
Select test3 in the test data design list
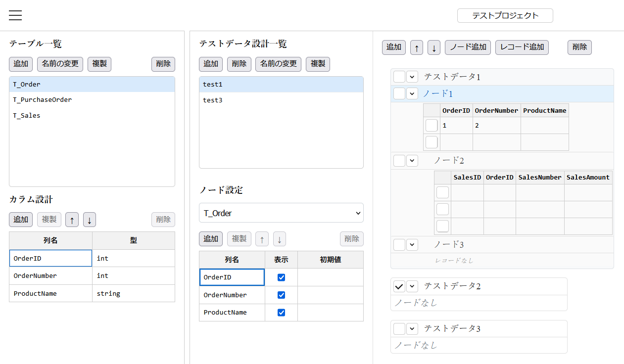(213, 100)
